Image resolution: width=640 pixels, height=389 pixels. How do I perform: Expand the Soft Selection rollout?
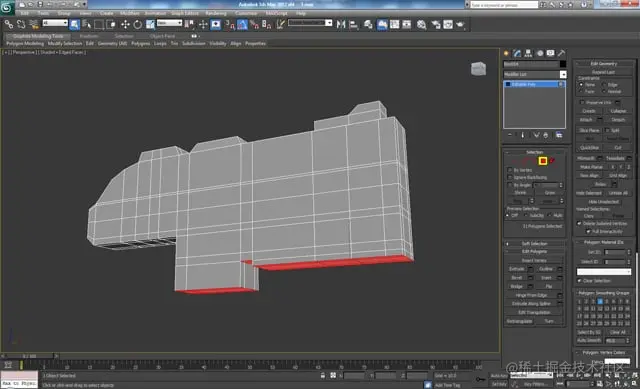[534, 244]
